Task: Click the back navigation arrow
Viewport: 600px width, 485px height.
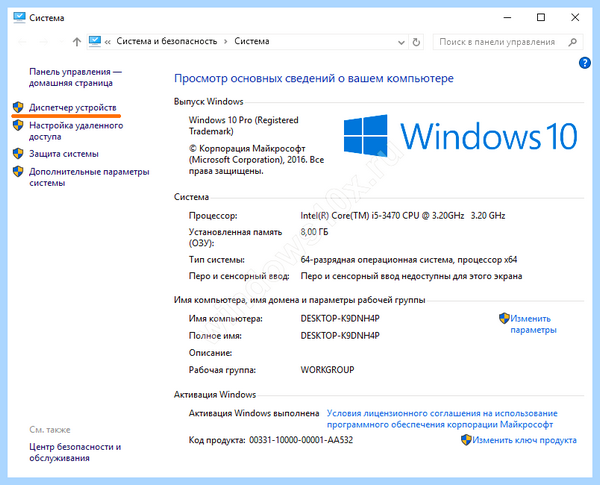Action: pos(22,42)
